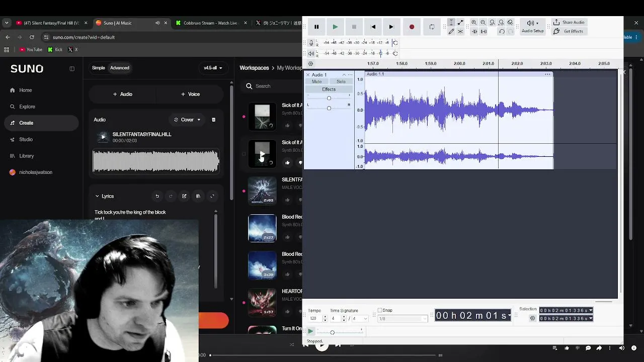The height and width of the screenshot is (362, 644).
Task: Click the record meter microphone icon
Action: click(311, 43)
